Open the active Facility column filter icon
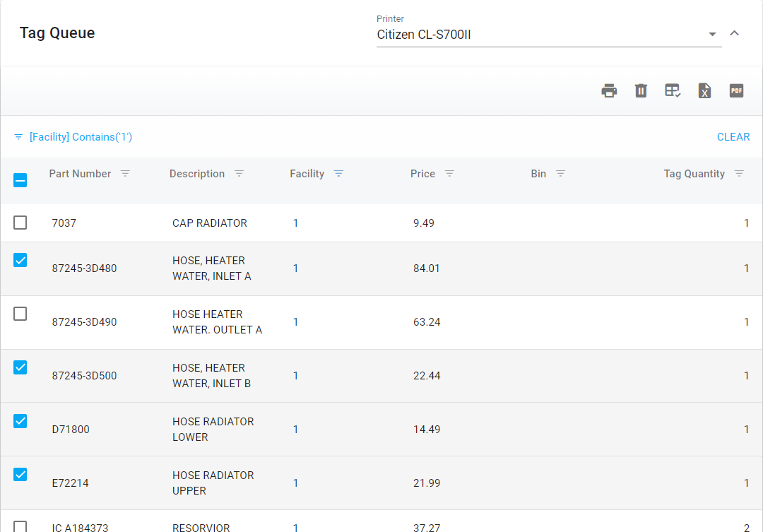763x532 pixels. tap(338, 174)
